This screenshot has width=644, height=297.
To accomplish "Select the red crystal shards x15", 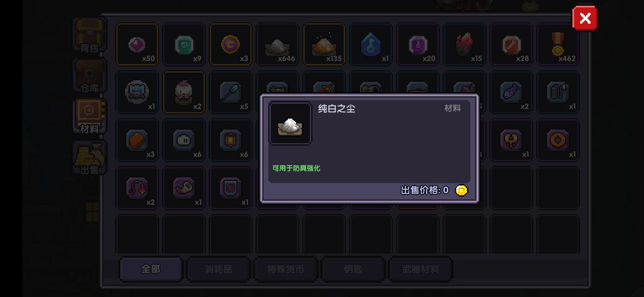I will pyautogui.click(x=464, y=44).
